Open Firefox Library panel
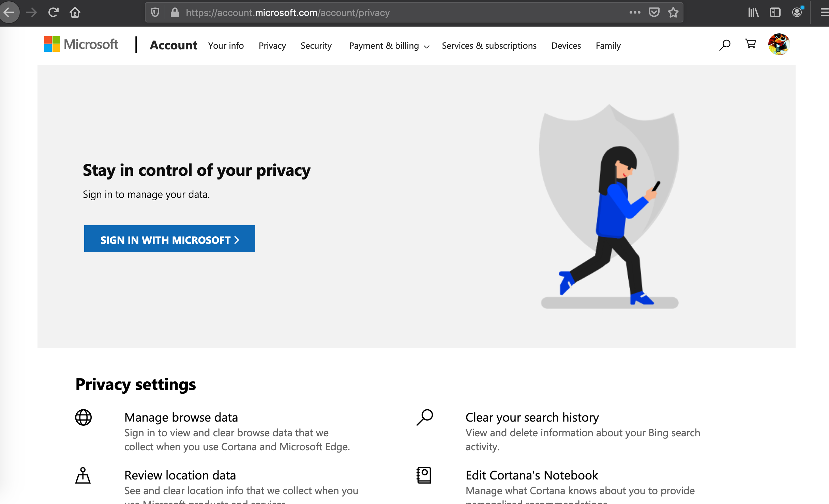 point(753,12)
